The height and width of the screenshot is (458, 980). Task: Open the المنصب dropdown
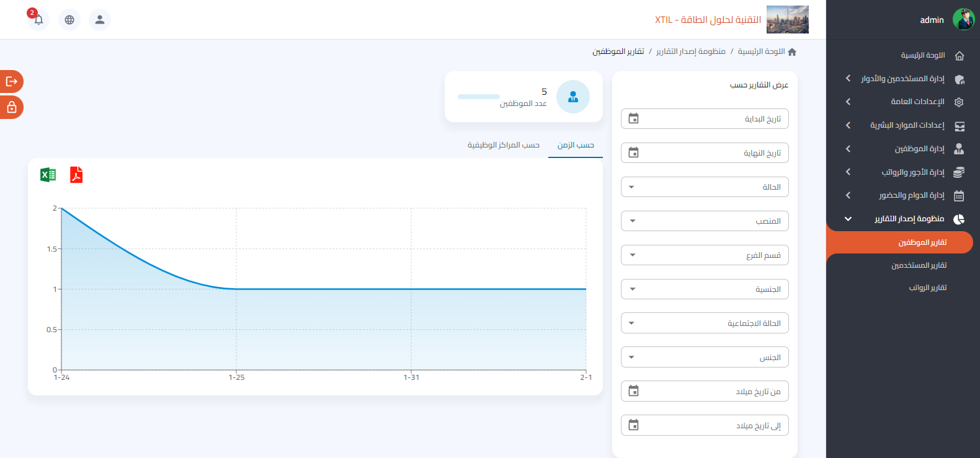[704, 221]
